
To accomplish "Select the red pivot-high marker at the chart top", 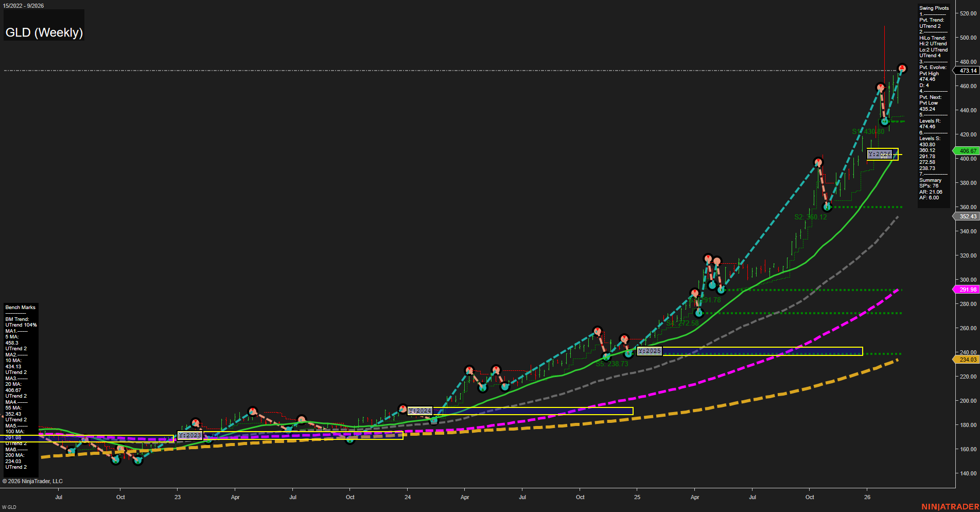I will (x=902, y=69).
